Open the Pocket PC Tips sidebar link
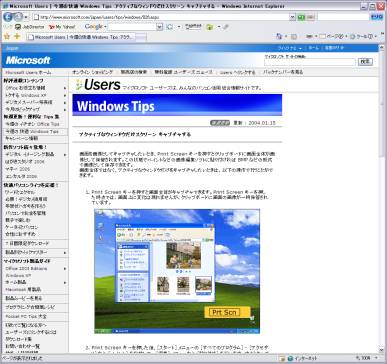Image resolution: width=387 pixels, height=364 pixels. [26, 316]
